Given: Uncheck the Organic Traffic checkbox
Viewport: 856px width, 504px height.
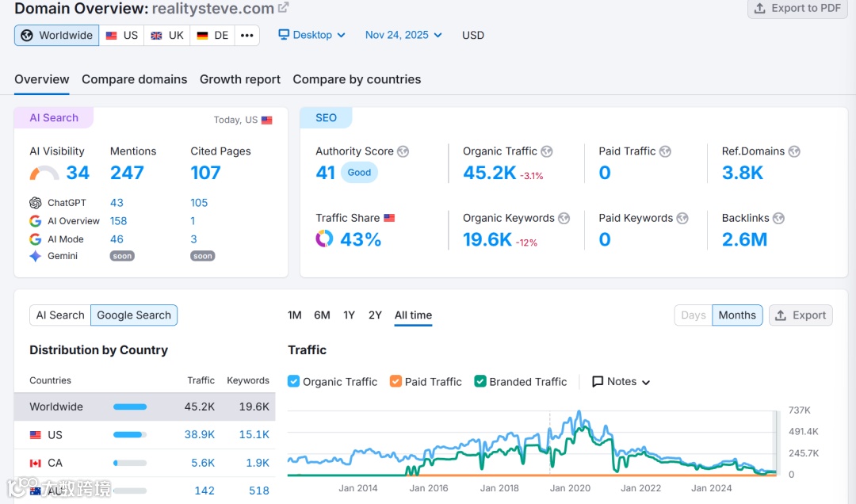Looking at the screenshot, I should click(294, 381).
